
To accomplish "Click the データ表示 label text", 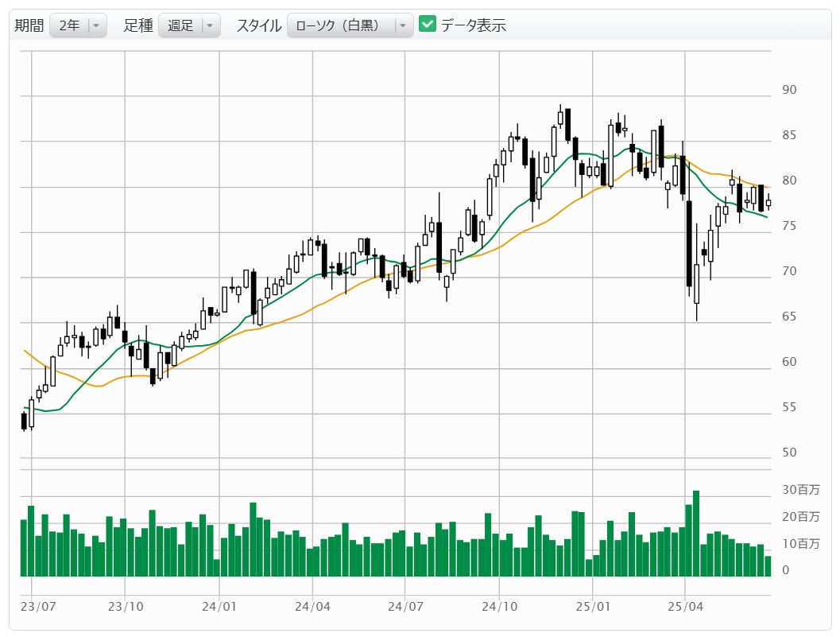I will coord(474,25).
